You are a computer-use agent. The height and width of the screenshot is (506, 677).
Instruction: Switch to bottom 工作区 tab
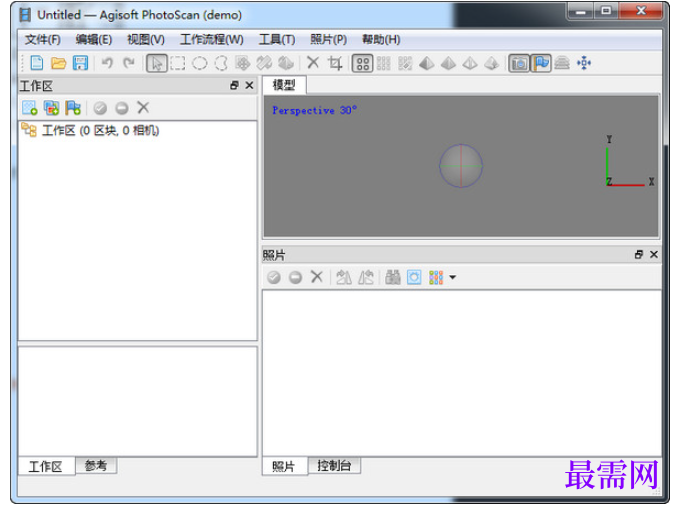46,467
